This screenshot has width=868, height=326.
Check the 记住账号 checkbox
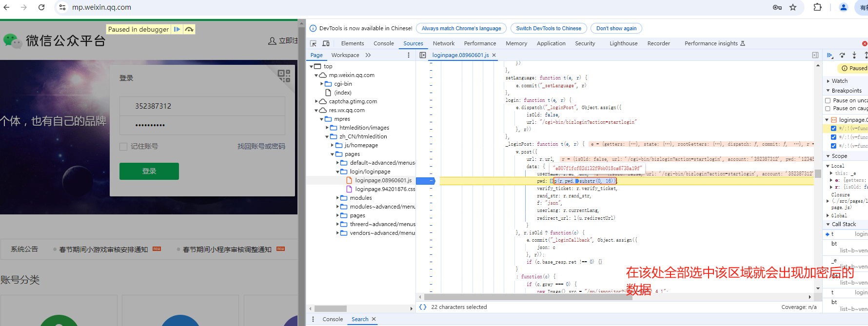tap(123, 146)
